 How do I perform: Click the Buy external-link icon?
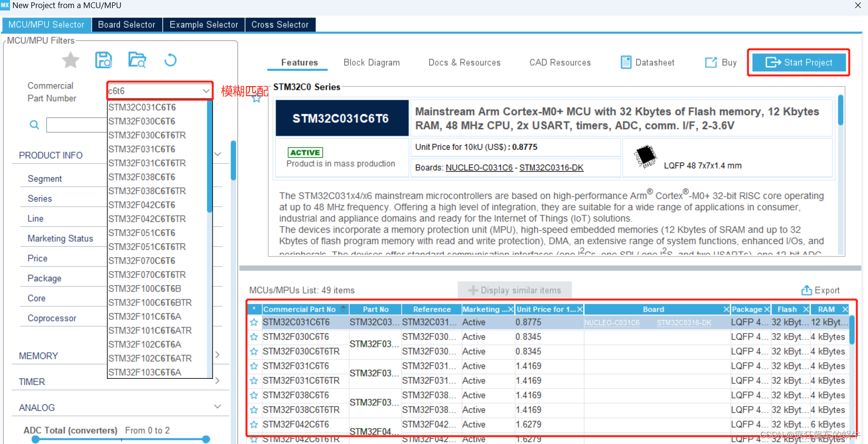[711, 62]
